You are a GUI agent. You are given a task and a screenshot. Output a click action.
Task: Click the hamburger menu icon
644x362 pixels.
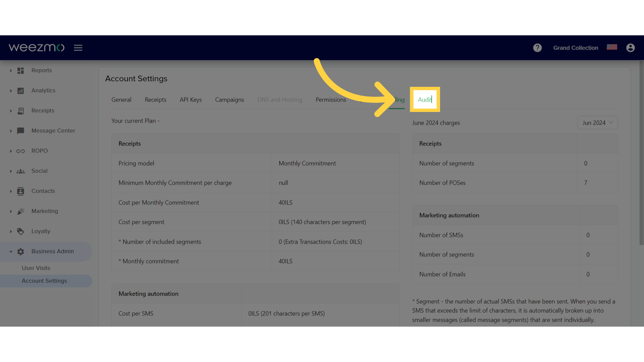click(78, 47)
